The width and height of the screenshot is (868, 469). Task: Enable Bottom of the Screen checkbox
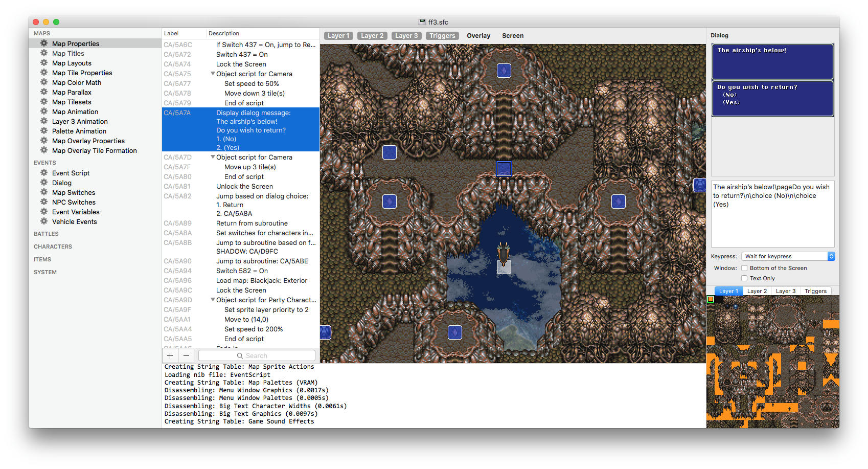(x=744, y=268)
